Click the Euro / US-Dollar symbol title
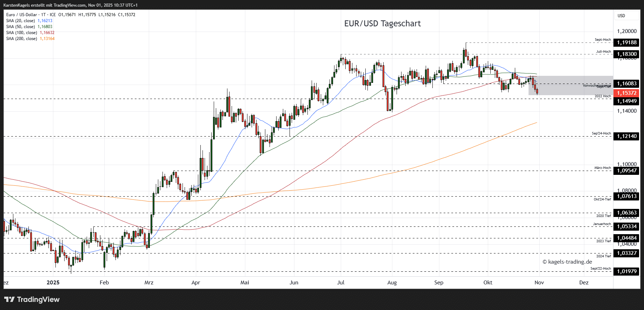Image resolution: width=644 pixels, height=310 pixels. coord(21,15)
